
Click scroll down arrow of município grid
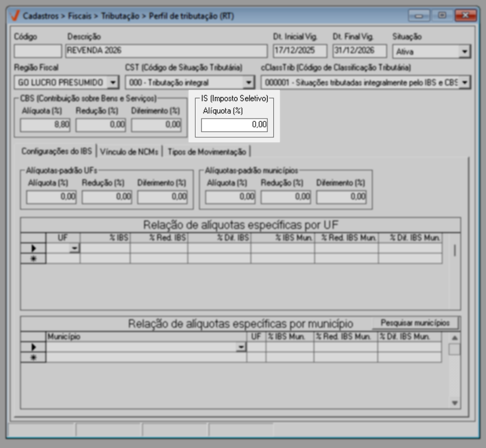click(454, 403)
